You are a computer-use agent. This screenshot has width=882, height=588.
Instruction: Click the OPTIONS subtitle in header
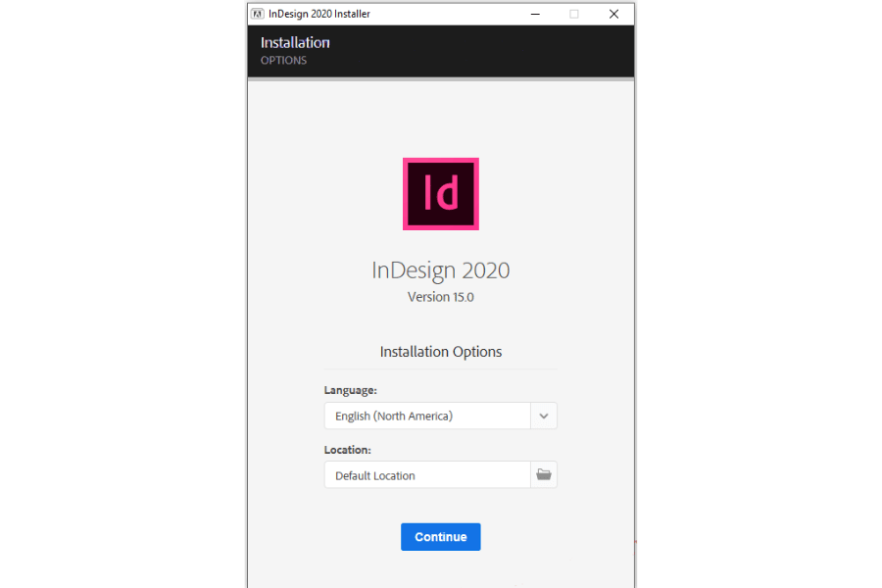pos(283,61)
